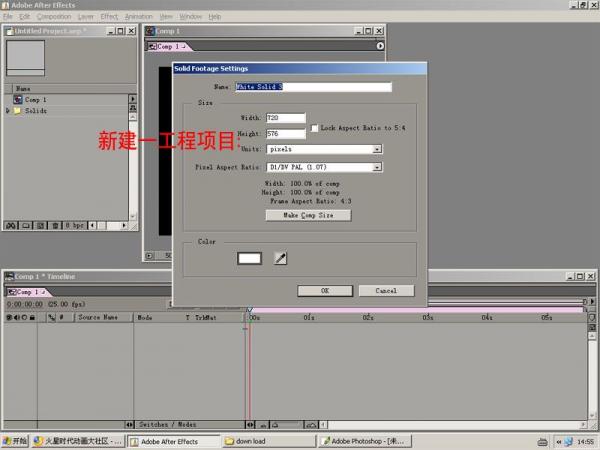Open the Units pixels dropdown
This screenshot has height=450, width=600.
click(x=377, y=149)
